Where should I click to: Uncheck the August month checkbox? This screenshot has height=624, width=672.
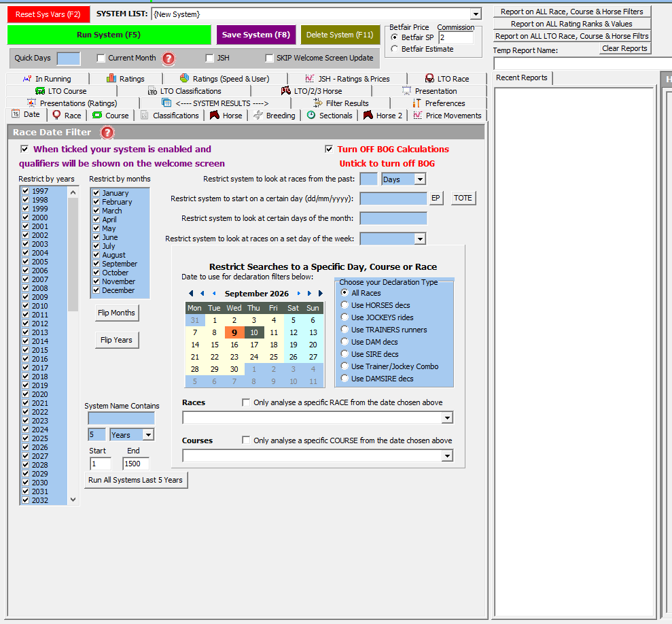point(96,255)
